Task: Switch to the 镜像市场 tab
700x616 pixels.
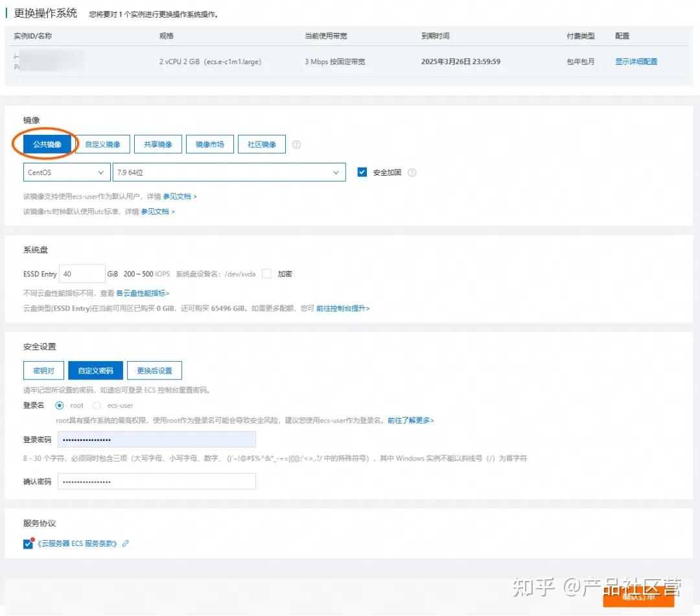Action: [209, 144]
